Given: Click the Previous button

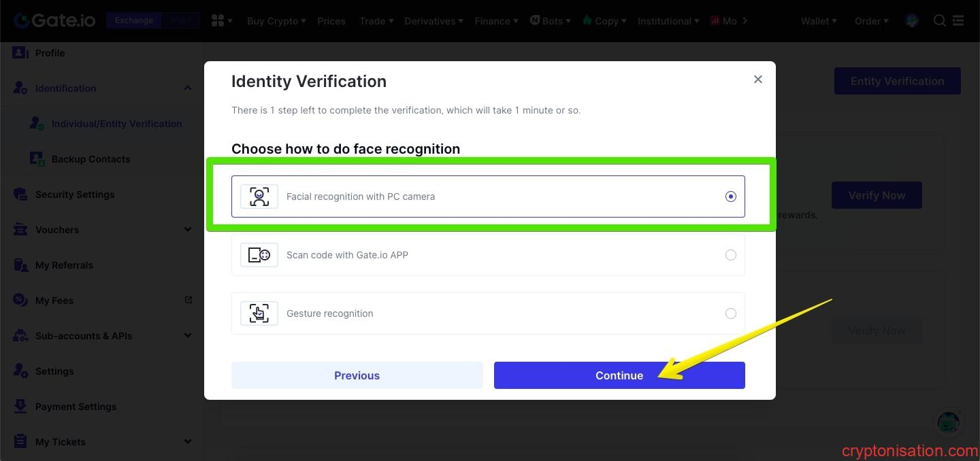Looking at the screenshot, I should [x=357, y=375].
